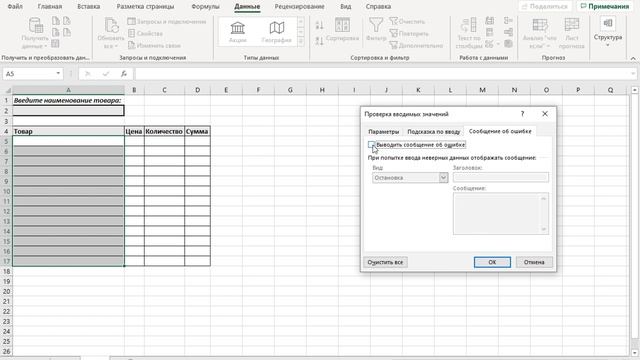Open the Вид (Остановка) style dropdown
This screenshot has width=640, height=360.
click(x=443, y=178)
